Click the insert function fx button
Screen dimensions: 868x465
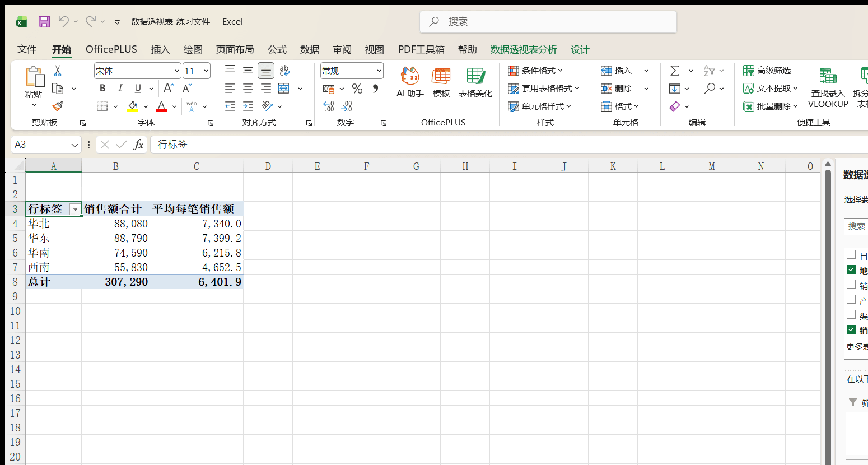coord(138,145)
